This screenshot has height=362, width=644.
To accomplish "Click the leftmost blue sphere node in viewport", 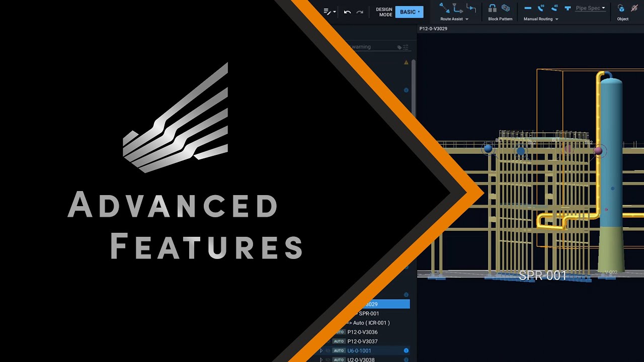I will point(488,148).
